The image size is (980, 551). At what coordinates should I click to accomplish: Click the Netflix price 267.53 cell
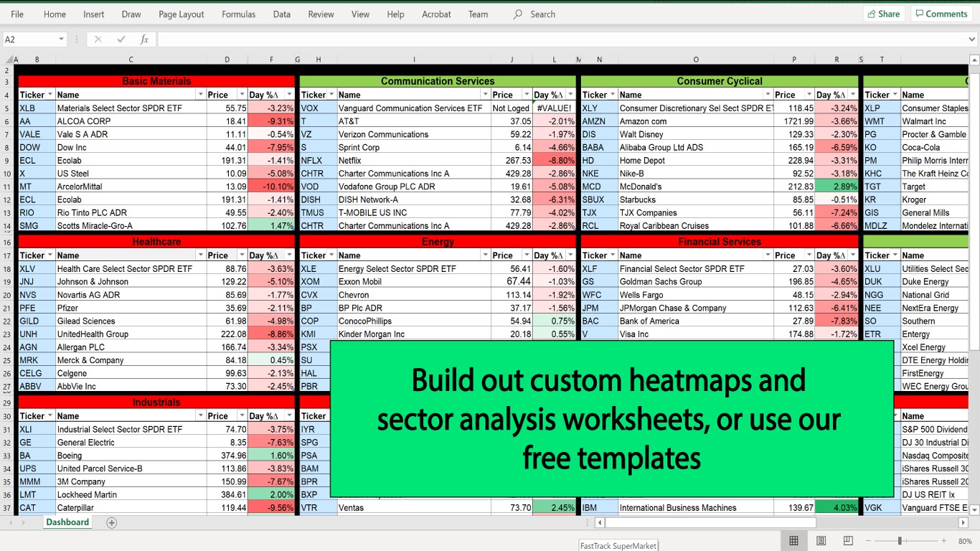coord(512,161)
